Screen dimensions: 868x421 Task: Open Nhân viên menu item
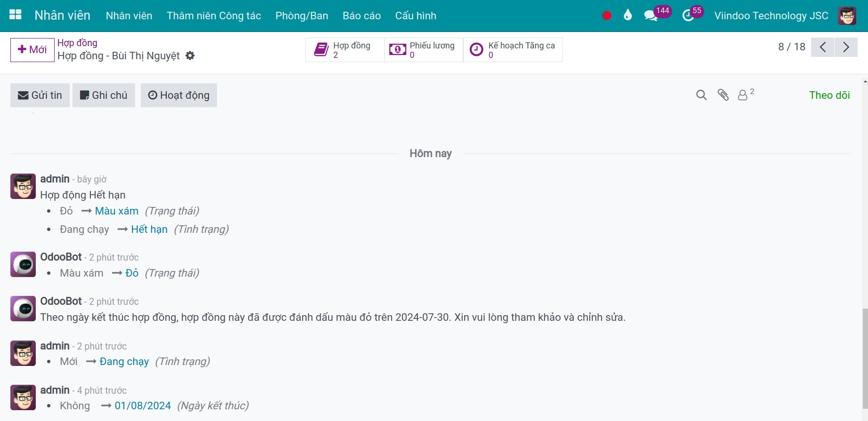(129, 16)
